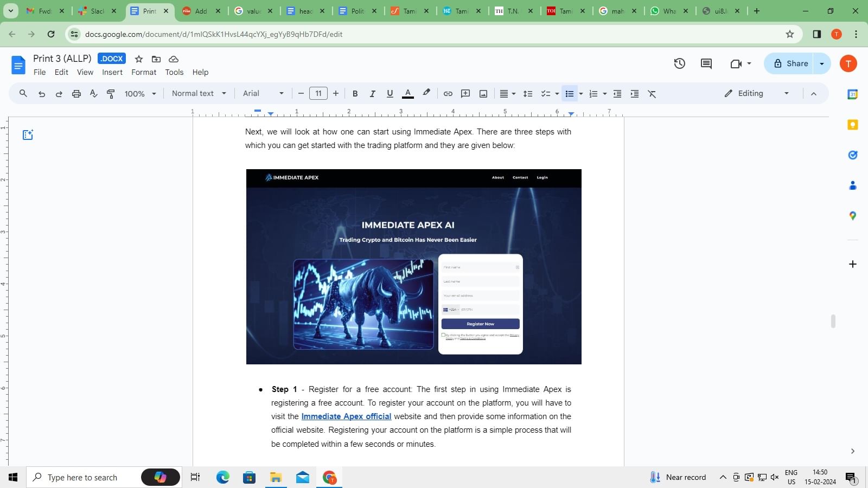Screen dimensions: 868x488
Task: Click the Print icon in toolbar
Action: click(x=76, y=94)
